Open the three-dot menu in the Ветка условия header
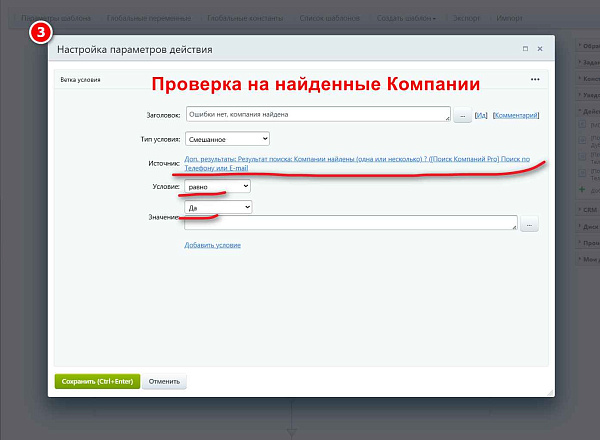Screen dimensions: 600x440 click(x=535, y=80)
